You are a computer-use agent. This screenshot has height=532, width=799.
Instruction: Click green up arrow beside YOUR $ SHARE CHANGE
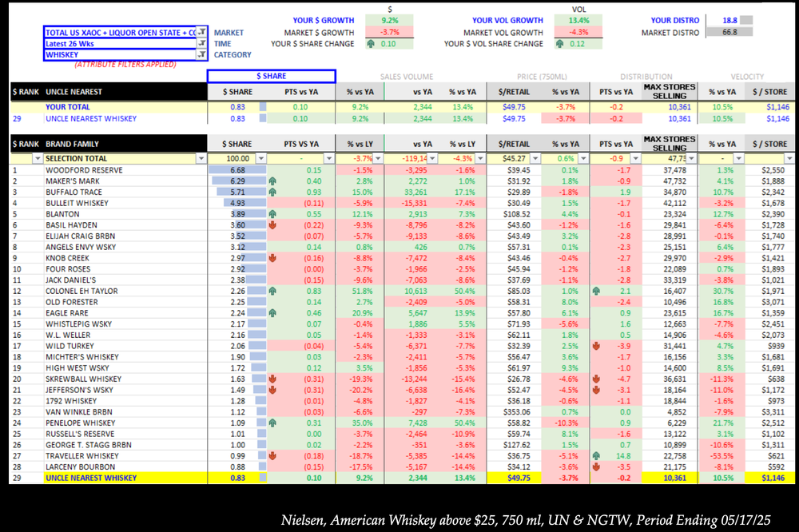click(371, 44)
